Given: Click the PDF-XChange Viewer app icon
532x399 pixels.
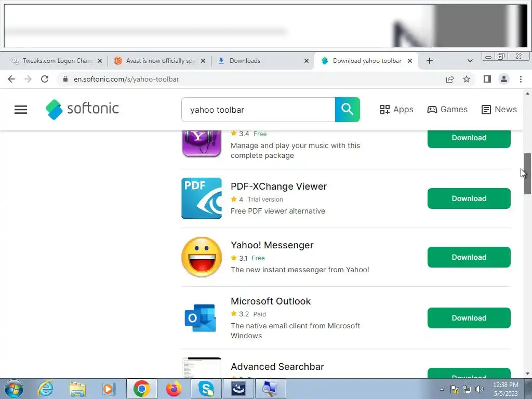Looking at the screenshot, I should (x=202, y=198).
